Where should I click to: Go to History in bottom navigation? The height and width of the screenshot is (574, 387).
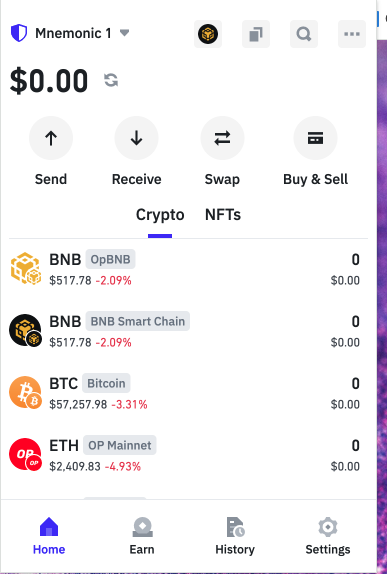(235, 536)
